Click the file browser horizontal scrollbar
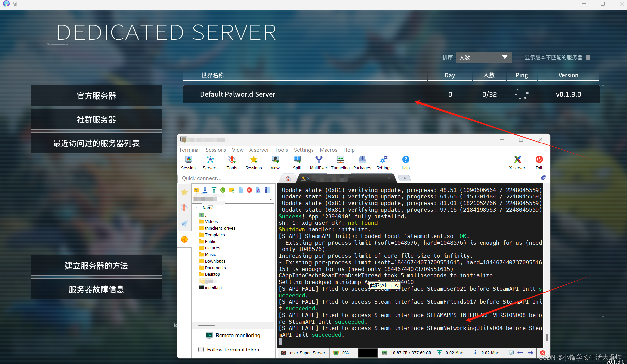The image size is (627, 364). tap(206, 325)
